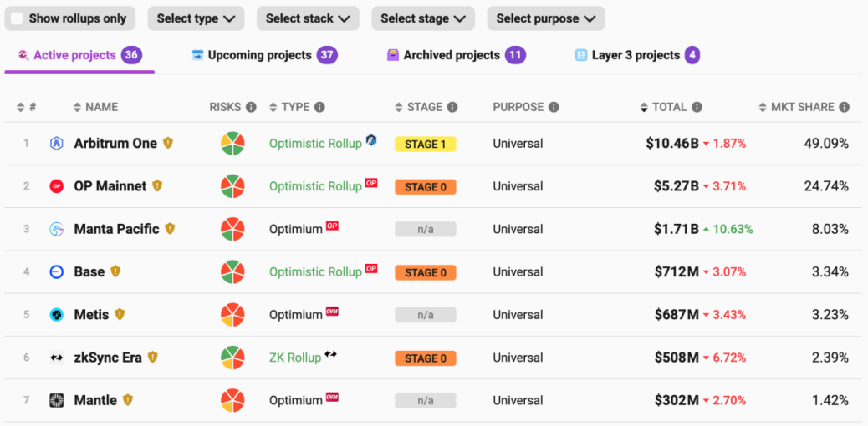Open the Base project link

click(89, 272)
